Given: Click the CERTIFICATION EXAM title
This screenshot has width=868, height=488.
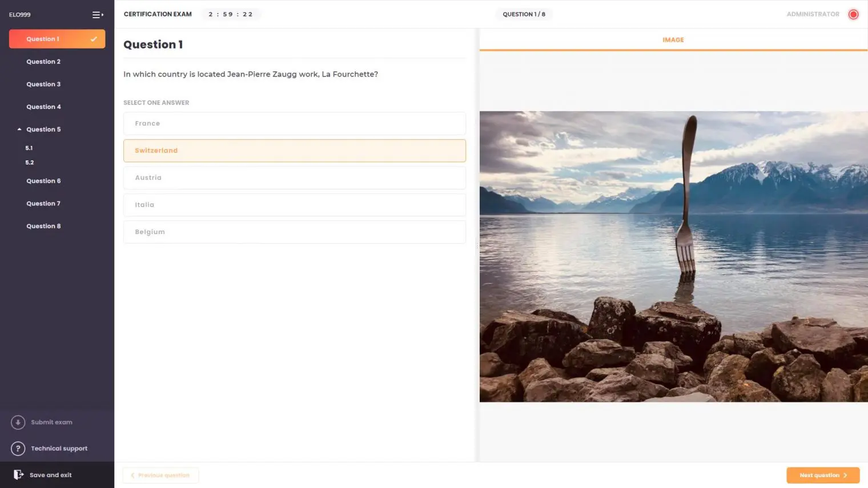Looking at the screenshot, I should pos(158,14).
